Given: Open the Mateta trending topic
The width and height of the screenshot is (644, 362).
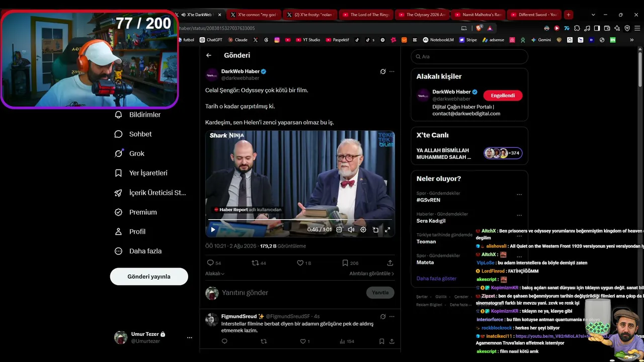Looking at the screenshot, I should pos(425,262).
